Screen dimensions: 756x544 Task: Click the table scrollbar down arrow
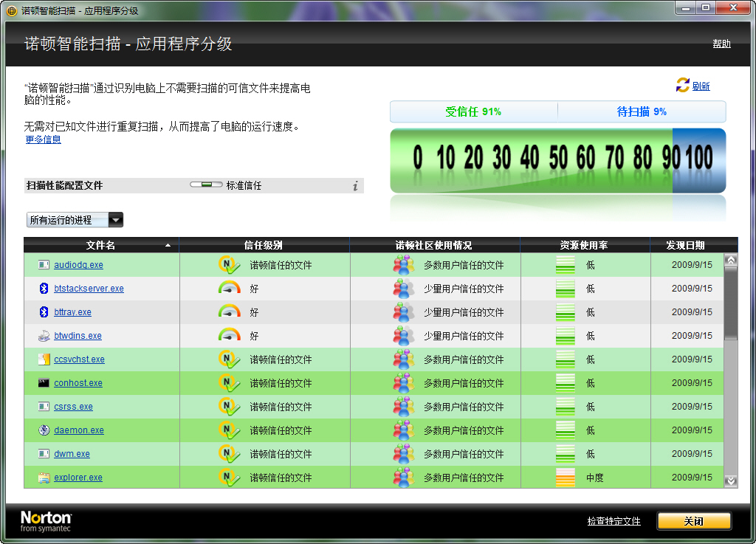point(731,481)
